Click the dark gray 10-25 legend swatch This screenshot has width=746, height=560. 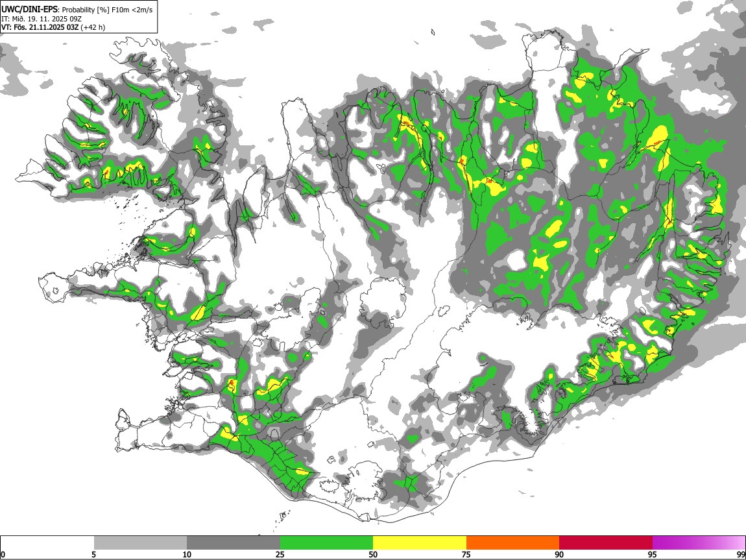[x=234, y=542]
